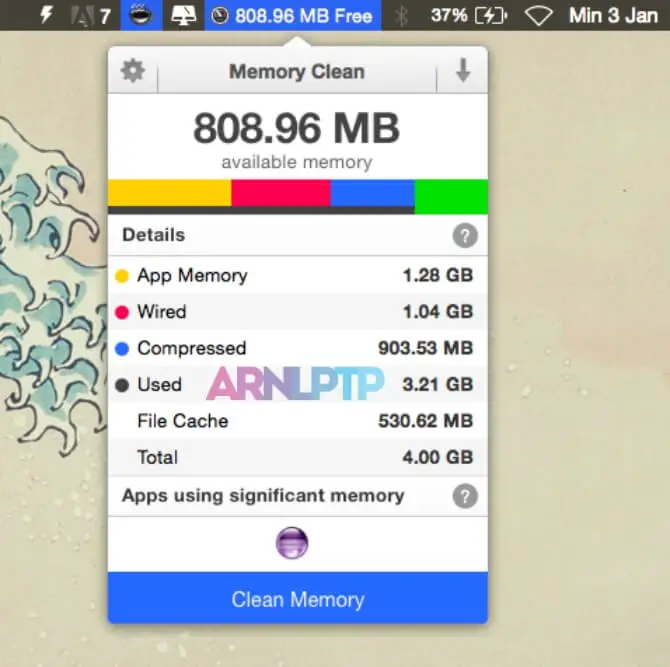Click the Bluetooth icon in menu bar
Screen dimensions: 670x667
(x=401, y=16)
